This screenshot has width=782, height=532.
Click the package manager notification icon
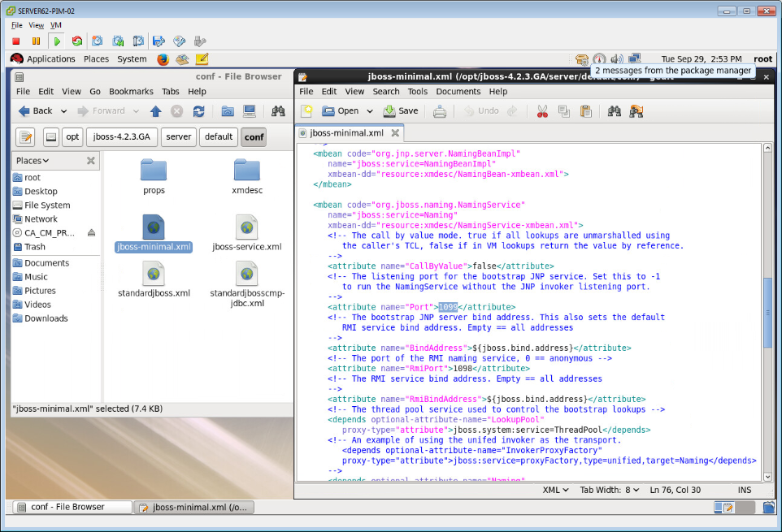tap(582, 59)
